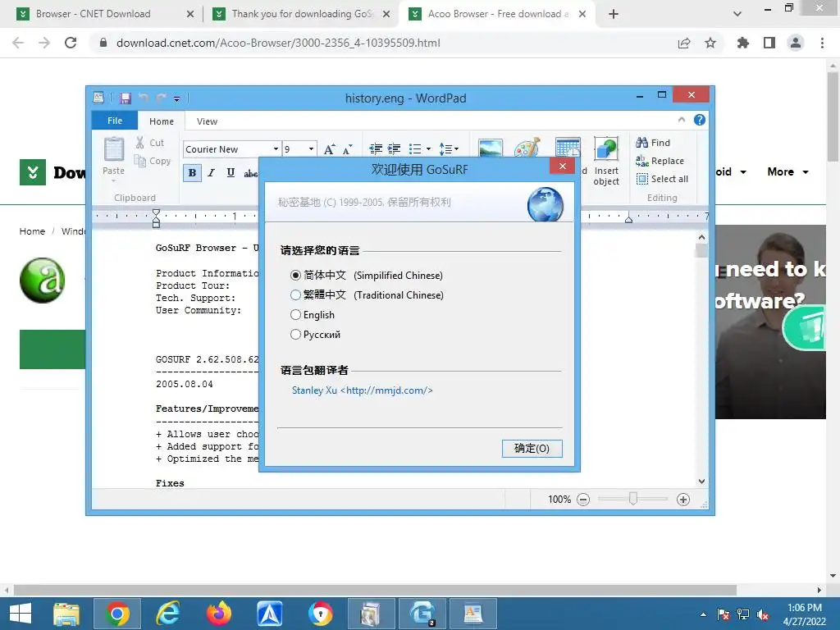Click the Shrink font icon
Viewport: 840px width, 630px height.
point(347,149)
